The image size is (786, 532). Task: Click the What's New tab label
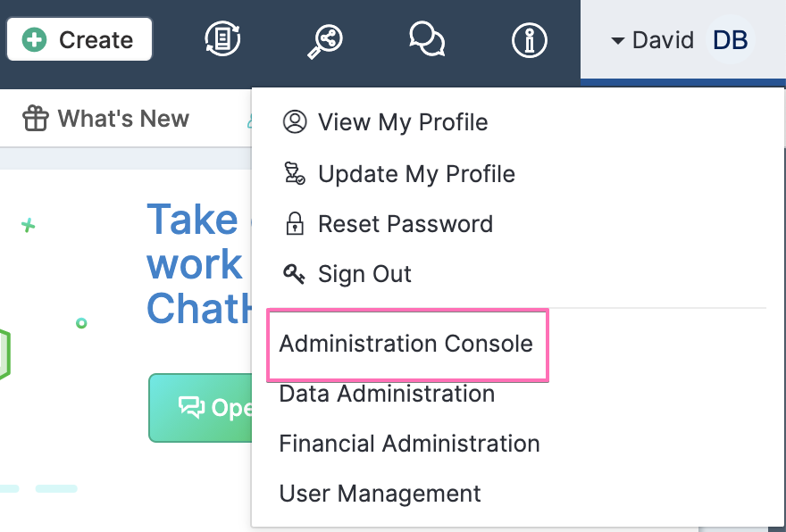[123, 119]
